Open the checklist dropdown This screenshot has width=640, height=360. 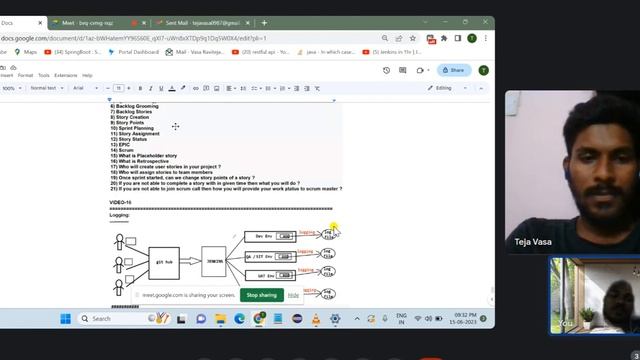[x=257, y=88]
